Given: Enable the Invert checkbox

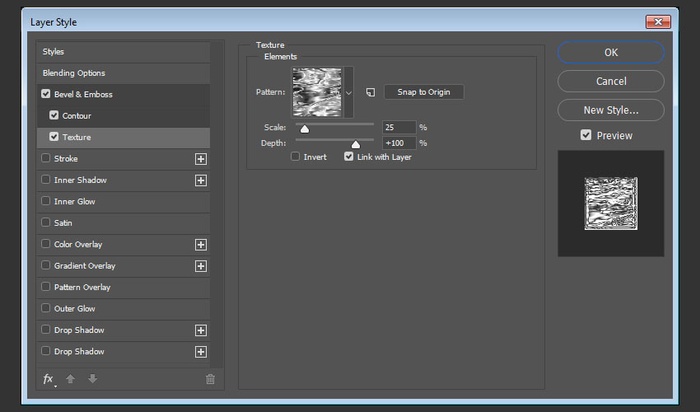Looking at the screenshot, I should (296, 157).
